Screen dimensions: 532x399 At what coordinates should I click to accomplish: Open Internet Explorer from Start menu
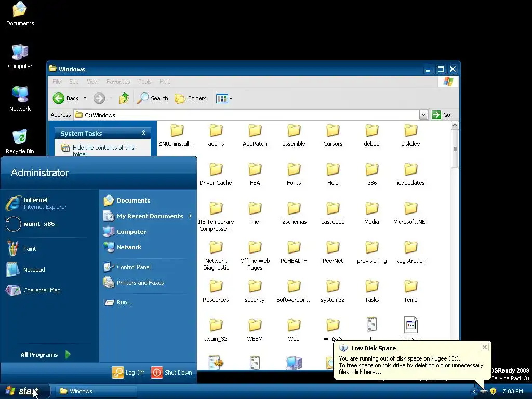click(x=36, y=203)
